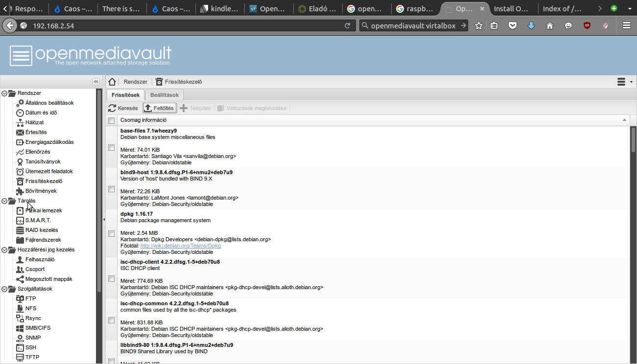The image size is (637, 364).
Task: Reload the page with refresh icon
Action: click(x=348, y=26)
